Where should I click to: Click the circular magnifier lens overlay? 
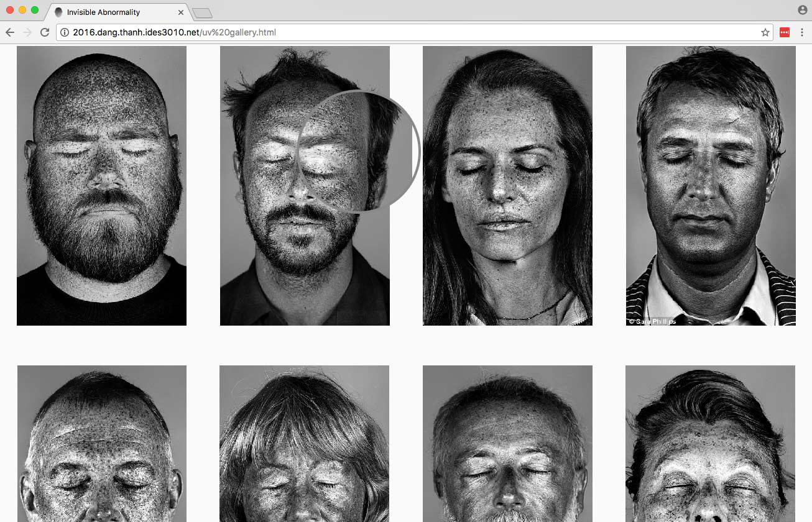(x=358, y=152)
